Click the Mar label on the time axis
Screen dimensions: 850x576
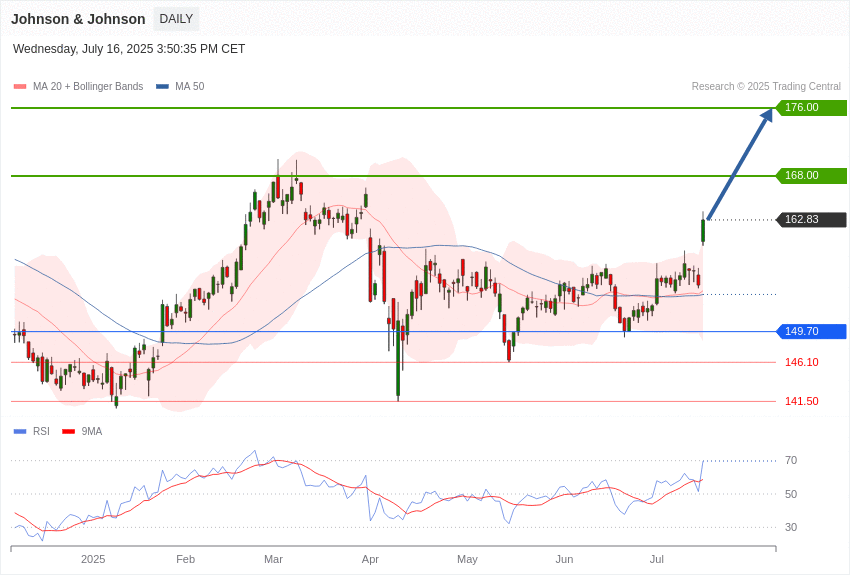pos(273,559)
